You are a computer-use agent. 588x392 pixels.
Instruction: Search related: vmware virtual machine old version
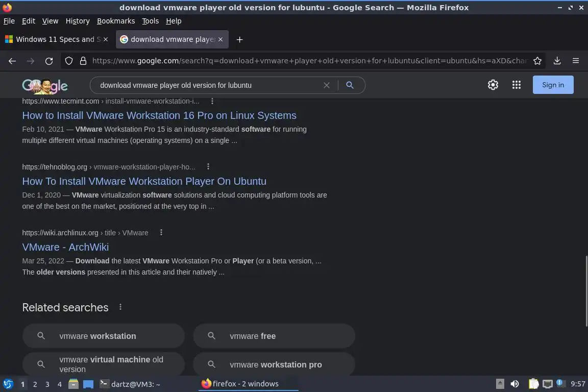pos(104,364)
